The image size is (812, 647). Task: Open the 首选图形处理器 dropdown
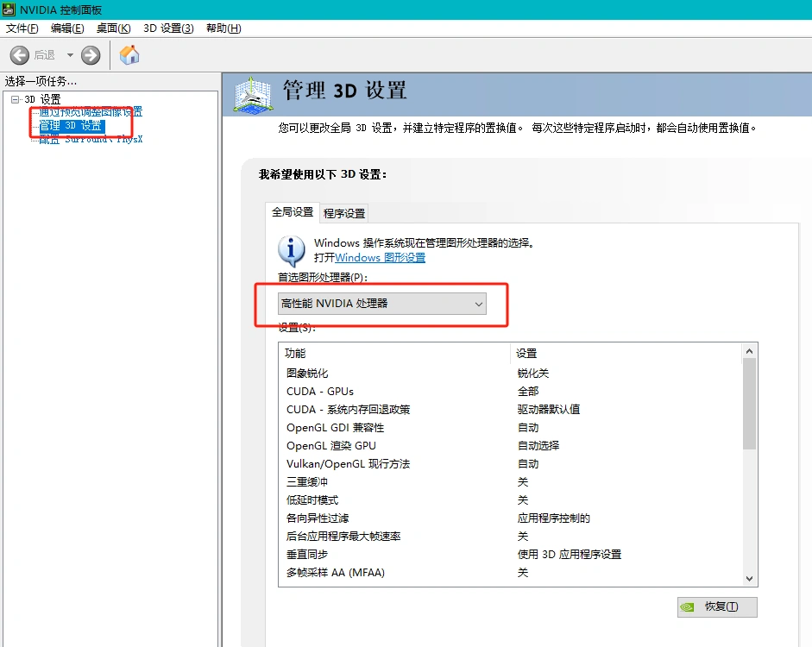(x=479, y=305)
